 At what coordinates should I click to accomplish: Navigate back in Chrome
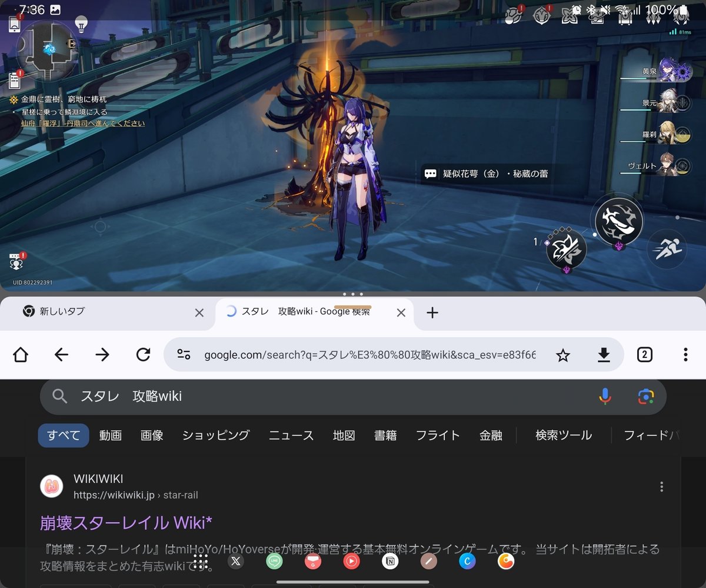pyautogui.click(x=61, y=354)
